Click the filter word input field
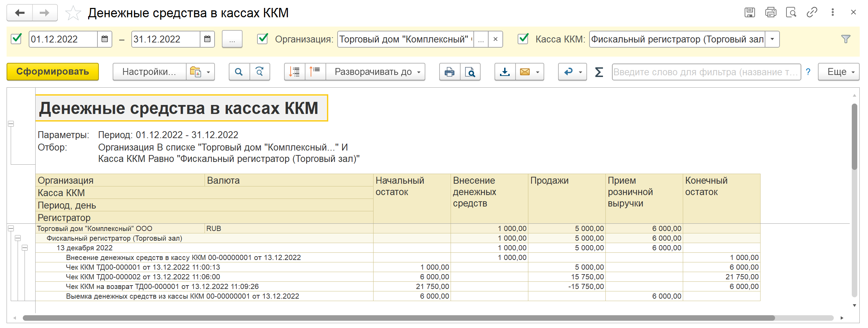This screenshot has width=868, height=328. 706,72
